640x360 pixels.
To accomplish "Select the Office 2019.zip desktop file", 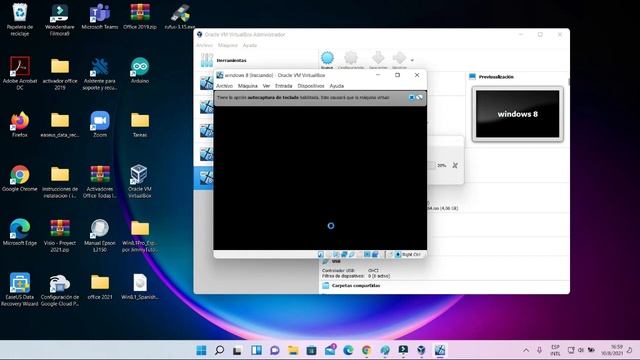I will pos(140,16).
